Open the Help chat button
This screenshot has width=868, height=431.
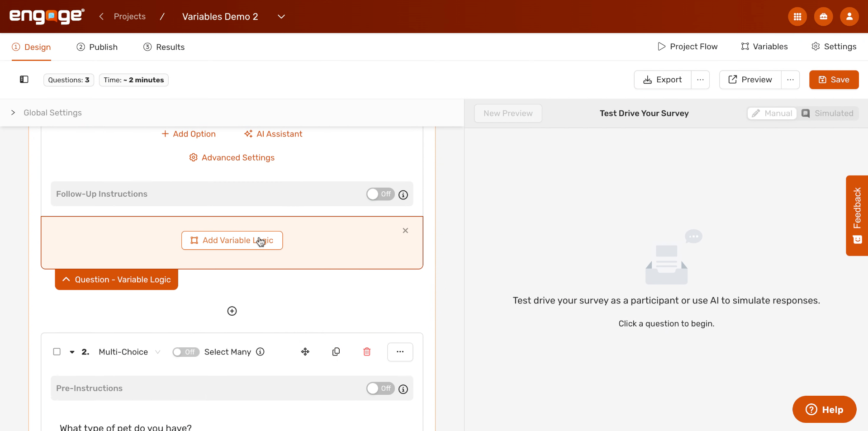coord(824,409)
